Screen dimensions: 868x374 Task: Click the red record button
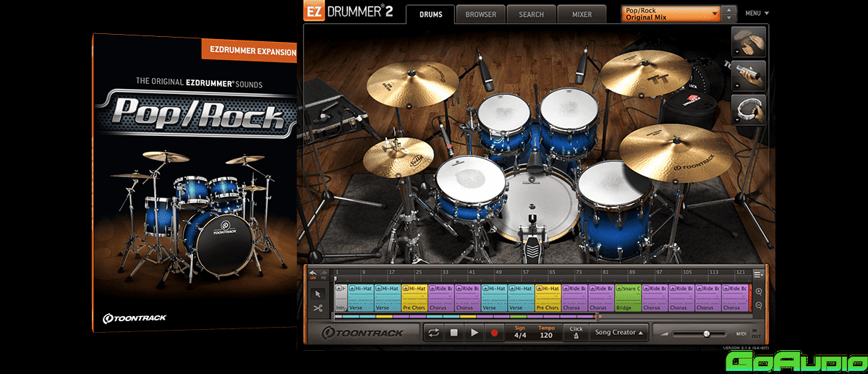[495, 333]
